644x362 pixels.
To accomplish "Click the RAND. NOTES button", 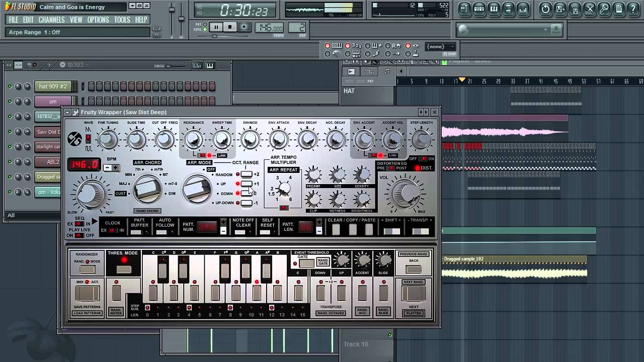I will click(116, 312).
